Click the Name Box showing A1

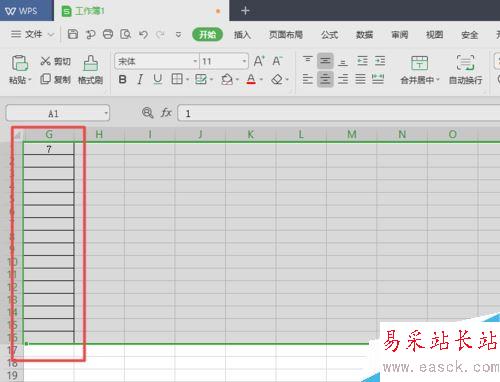(x=53, y=113)
